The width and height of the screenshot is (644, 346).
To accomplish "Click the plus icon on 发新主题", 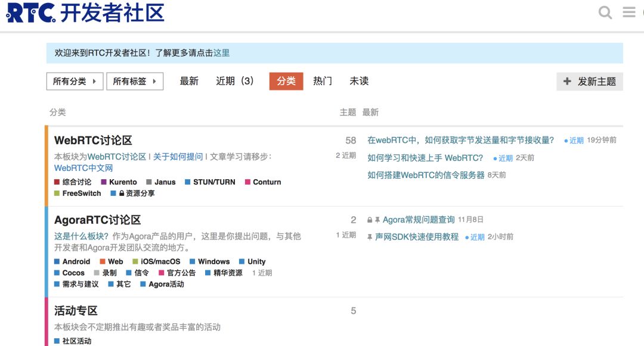I will 567,81.
